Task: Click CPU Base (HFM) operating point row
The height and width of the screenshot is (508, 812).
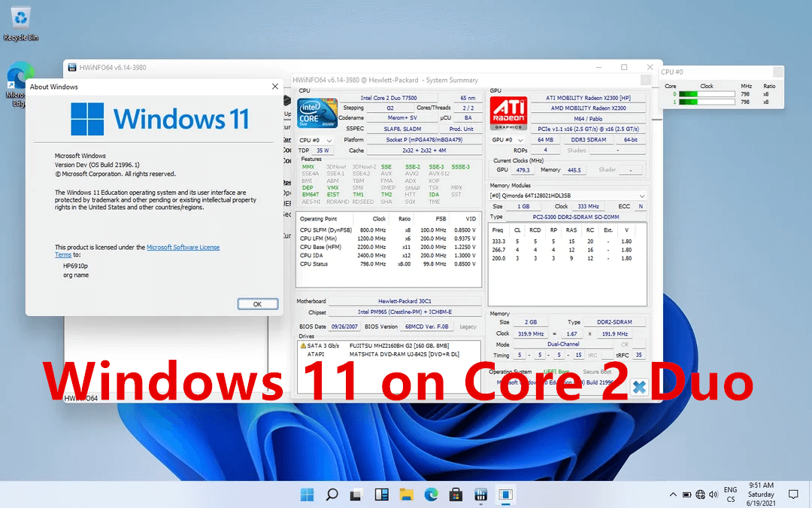Action: click(388, 248)
